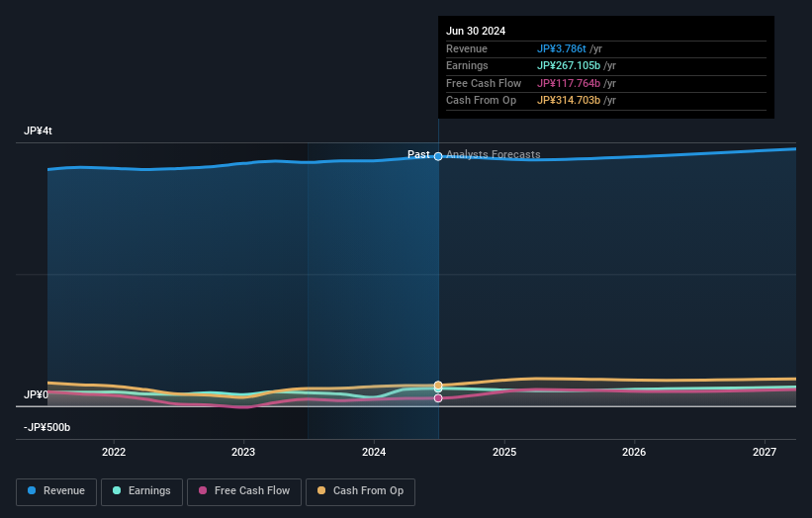
Task: Click the Revenue value JP¥3.786t in tooltip
Action: [562, 48]
